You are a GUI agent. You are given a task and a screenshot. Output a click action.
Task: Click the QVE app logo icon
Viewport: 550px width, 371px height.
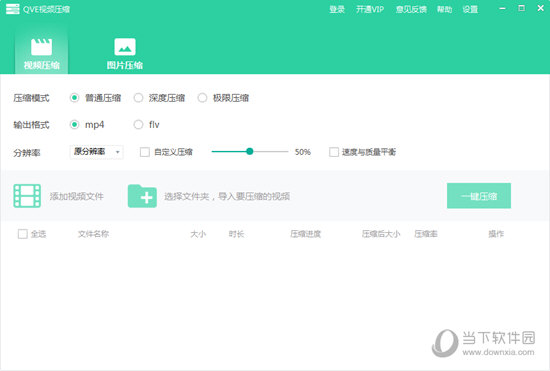(13, 9)
